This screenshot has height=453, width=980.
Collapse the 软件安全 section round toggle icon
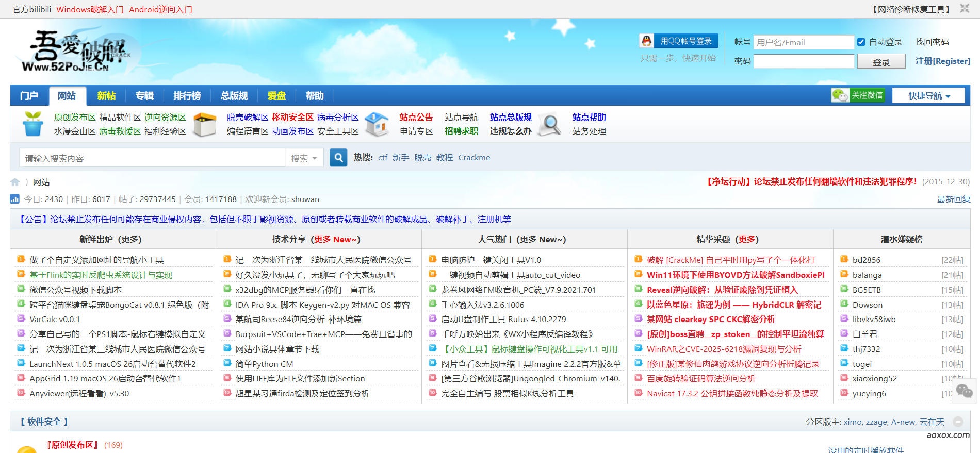(x=958, y=422)
